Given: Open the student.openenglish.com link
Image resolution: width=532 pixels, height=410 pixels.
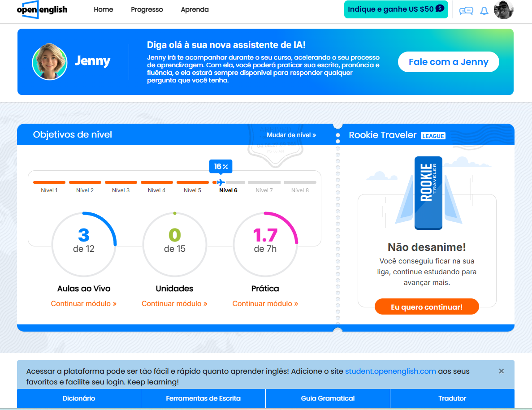Looking at the screenshot, I should coord(390,371).
